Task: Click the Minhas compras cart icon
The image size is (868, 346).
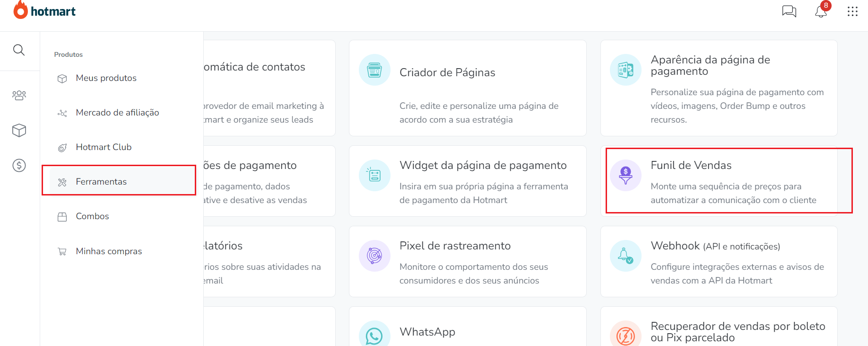Action: (62, 252)
